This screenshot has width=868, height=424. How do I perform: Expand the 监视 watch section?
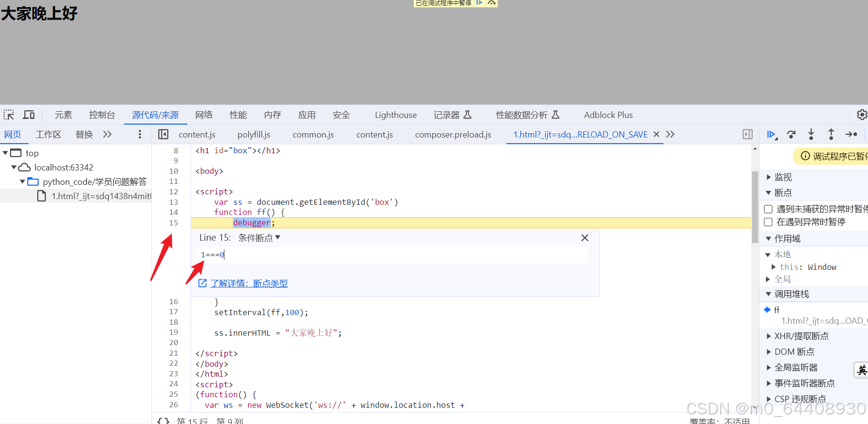coord(769,177)
